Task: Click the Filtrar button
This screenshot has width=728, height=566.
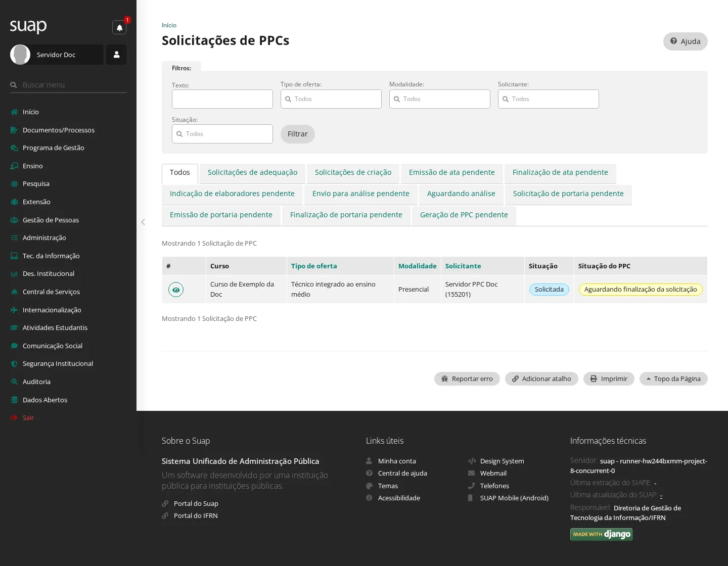Action: click(x=298, y=134)
